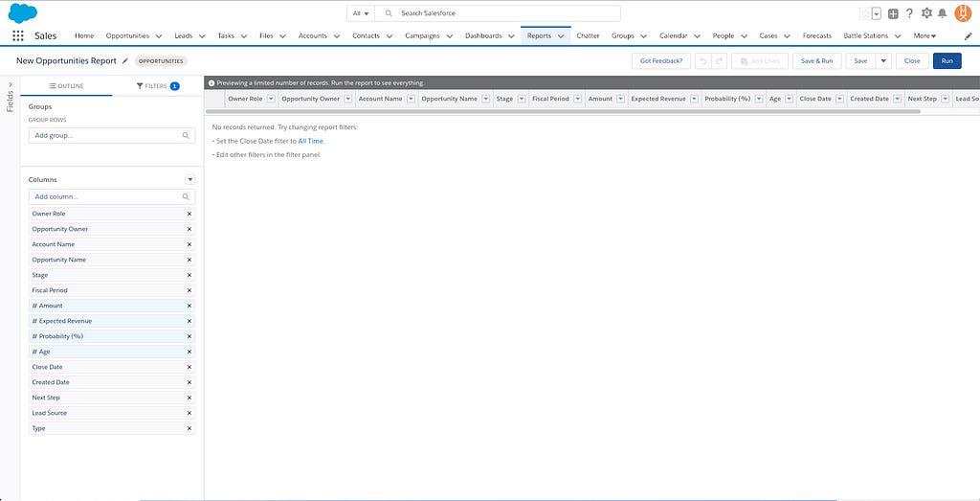The image size is (980, 501).
Task: Remove the Stage column with its X
Action: tap(189, 275)
